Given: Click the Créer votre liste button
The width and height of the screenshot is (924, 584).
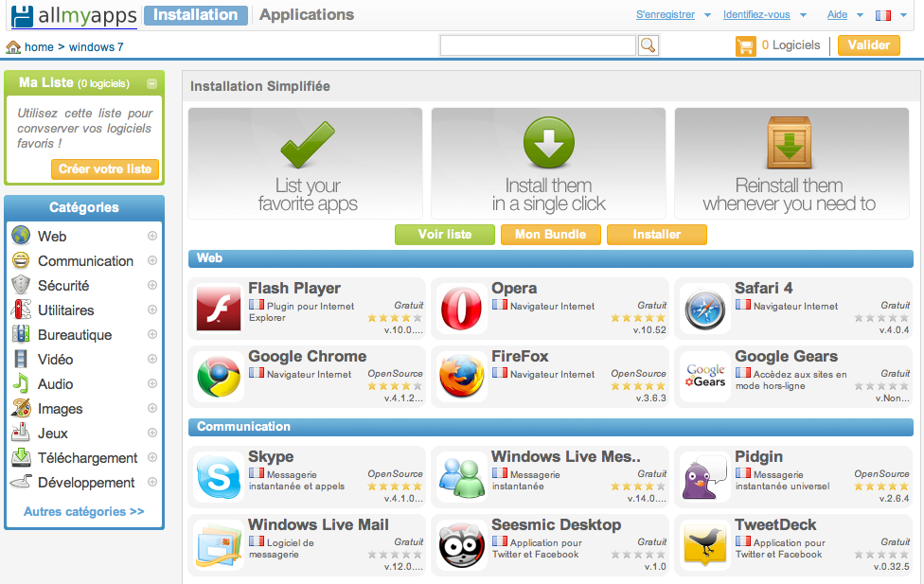Looking at the screenshot, I should point(105,169).
